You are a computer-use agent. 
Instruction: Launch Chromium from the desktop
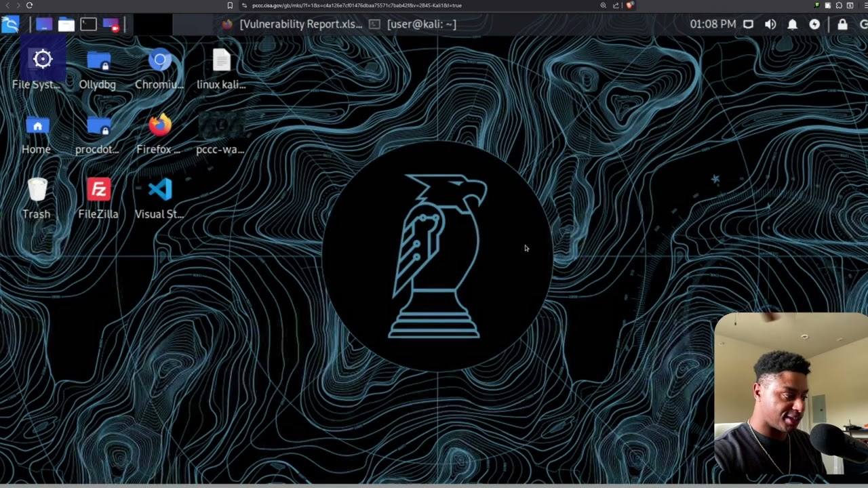pyautogui.click(x=160, y=69)
